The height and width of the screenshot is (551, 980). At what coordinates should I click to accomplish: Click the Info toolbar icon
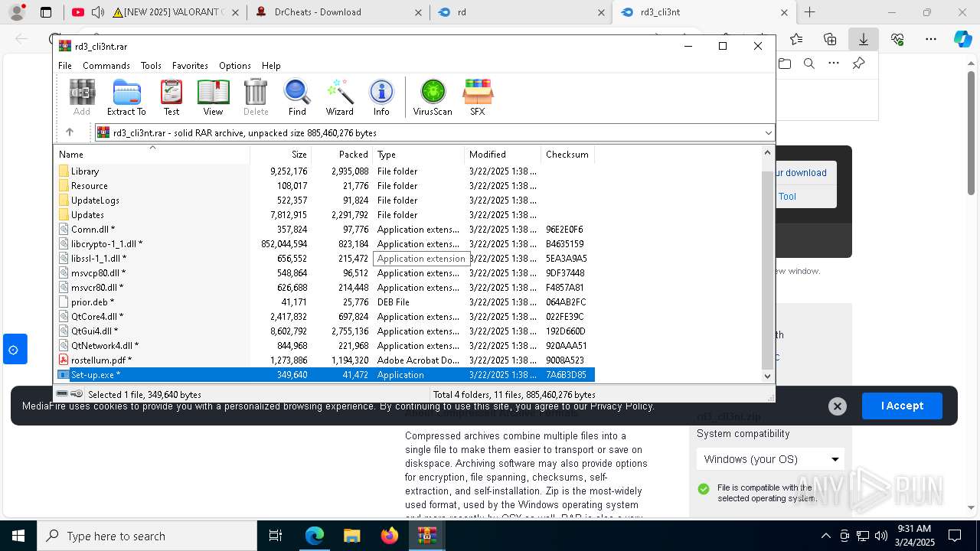[x=381, y=97]
